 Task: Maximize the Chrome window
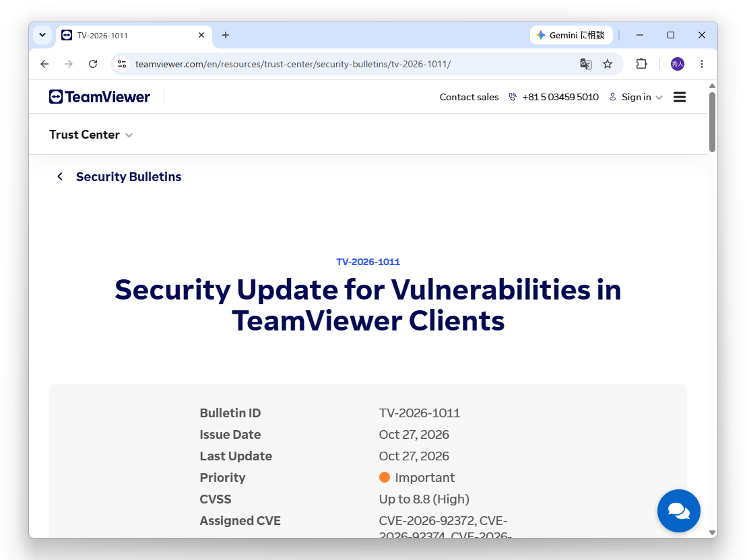[x=671, y=35]
